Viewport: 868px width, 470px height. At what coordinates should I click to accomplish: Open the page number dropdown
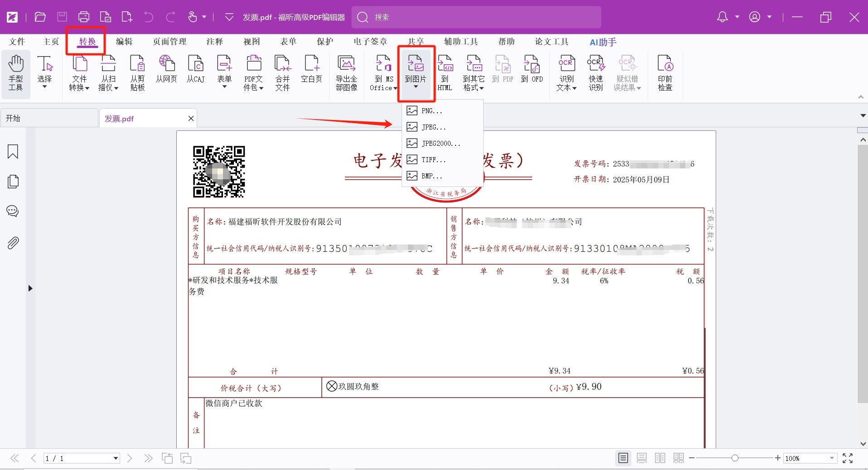click(x=116, y=458)
